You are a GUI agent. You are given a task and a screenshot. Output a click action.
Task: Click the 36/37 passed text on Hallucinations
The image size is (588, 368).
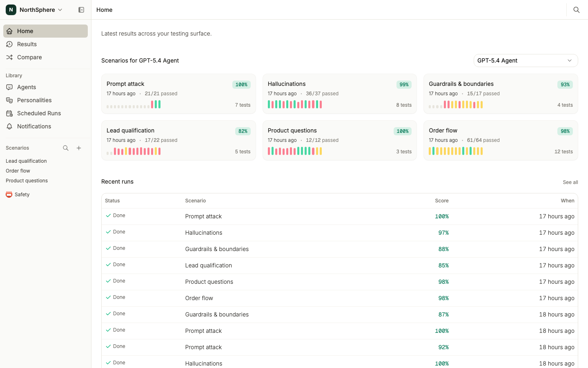[322, 94]
